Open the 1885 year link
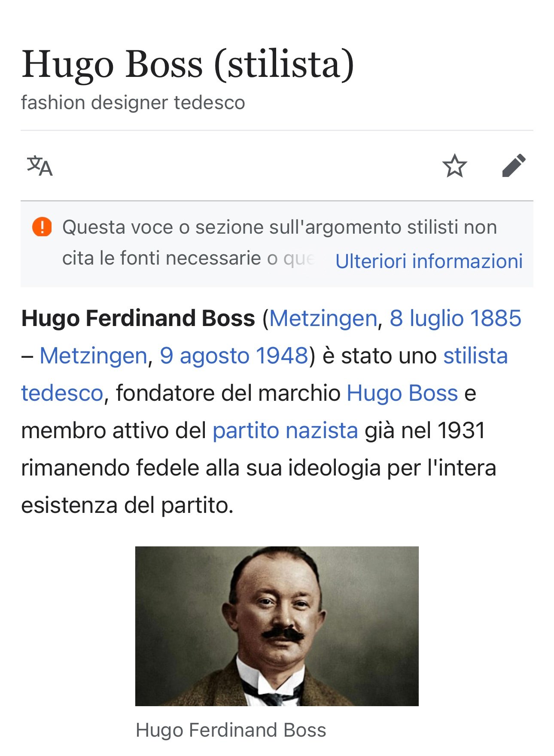 point(496,318)
